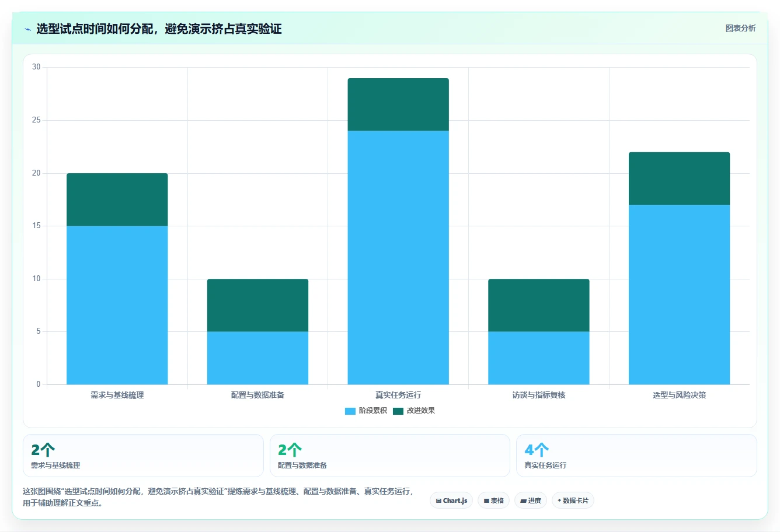
Task: Click the 需求与基线梳理 axis label
Action: (x=117, y=395)
